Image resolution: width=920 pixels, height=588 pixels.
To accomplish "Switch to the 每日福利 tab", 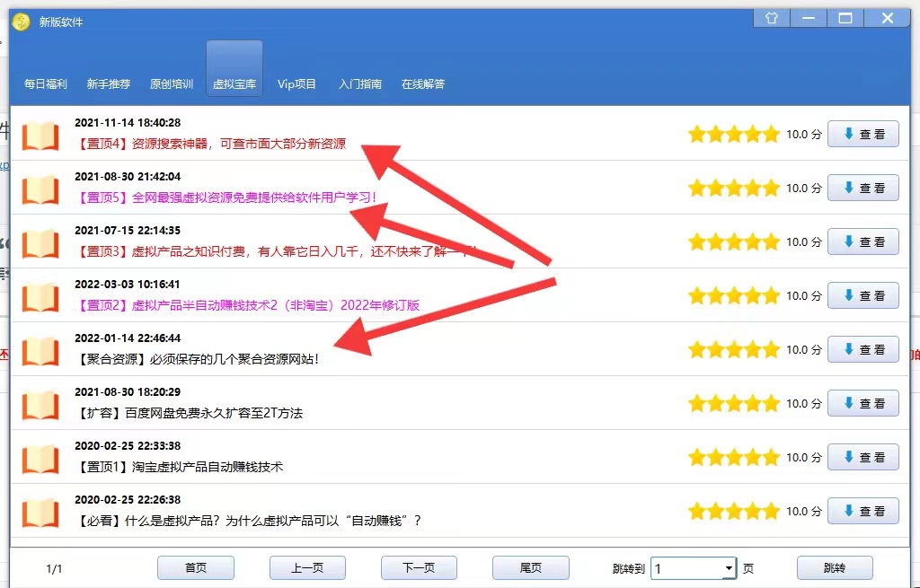I will [x=46, y=84].
